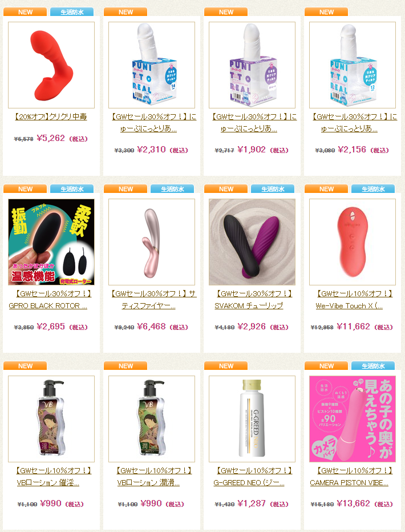Click the coral We-Vibe Touch X image

point(353,242)
